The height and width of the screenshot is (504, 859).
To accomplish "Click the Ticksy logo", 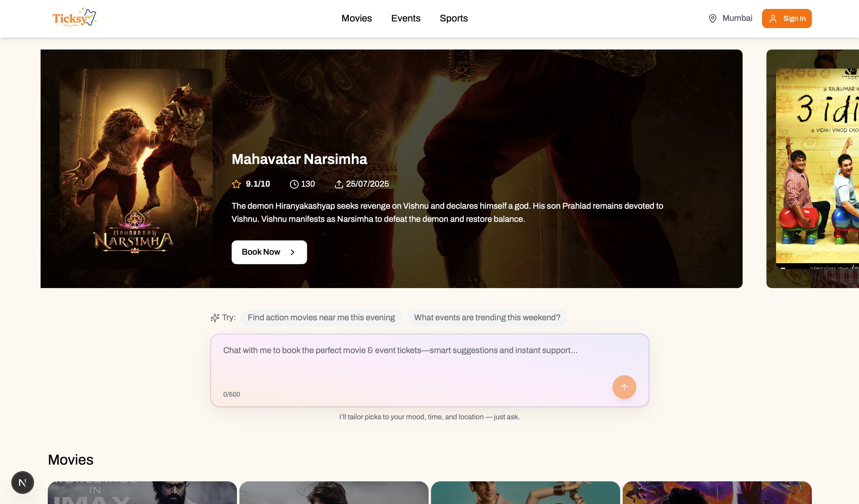I will [74, 17].
